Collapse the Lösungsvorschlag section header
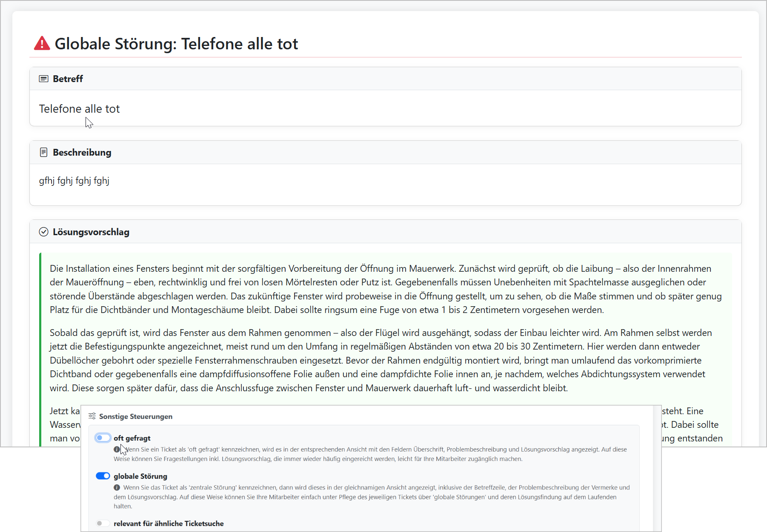The width and height of the screenshot is (767, 532). click(x=92, y=232)
